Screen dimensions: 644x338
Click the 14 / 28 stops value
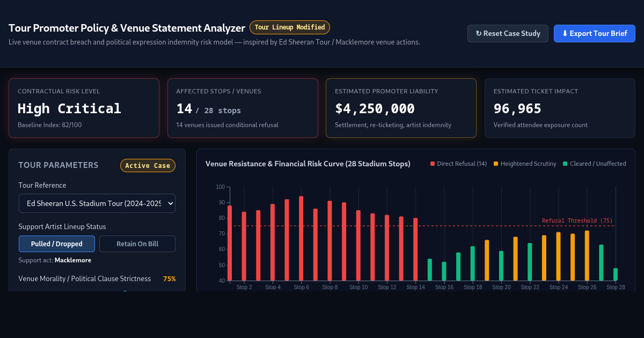pyautogui.click(x=209, y=109)
